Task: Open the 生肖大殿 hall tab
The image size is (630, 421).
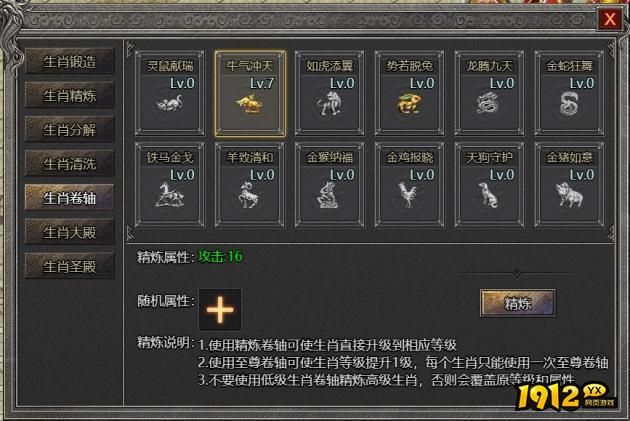Action: (70, 232)
